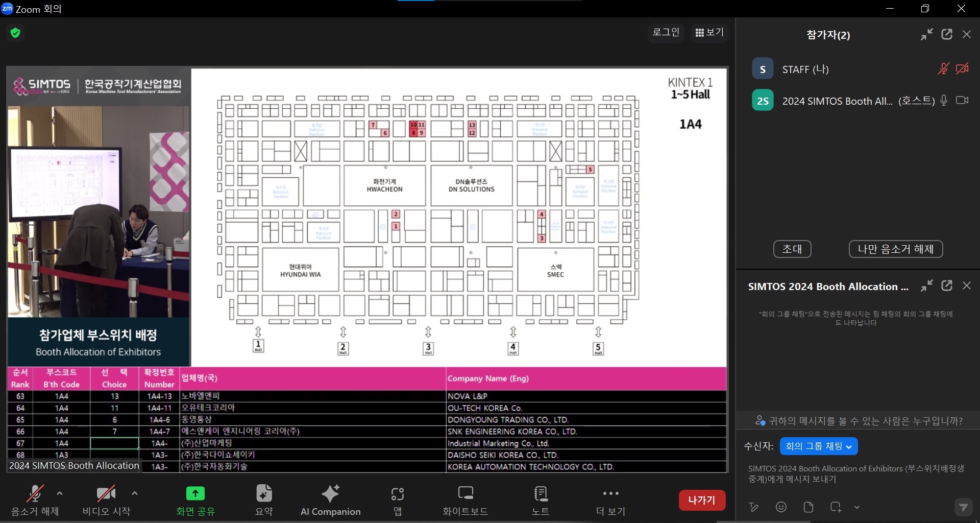This screenshot has height=523, width=980.
Task: Open the 노트 notes tool
Action: 541,501
